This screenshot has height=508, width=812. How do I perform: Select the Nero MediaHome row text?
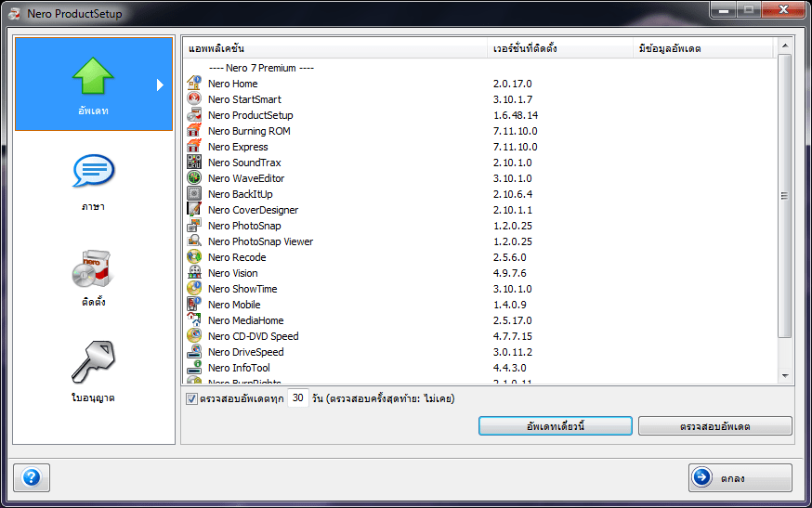[245, 320]
